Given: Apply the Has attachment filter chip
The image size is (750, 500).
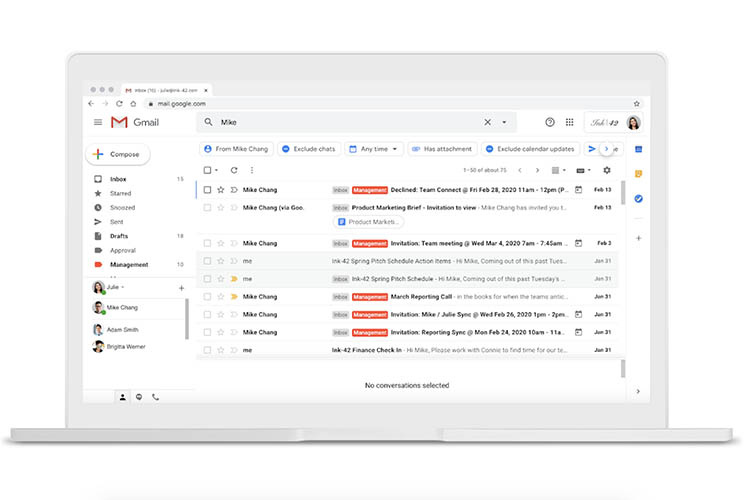Looking at the screenshot, I should tap(440, 149).
